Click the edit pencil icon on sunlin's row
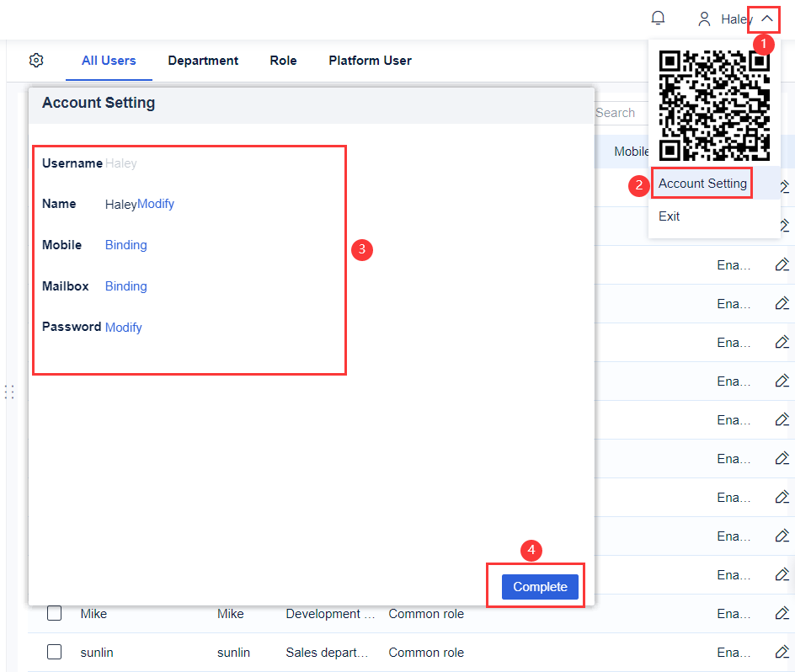This screenshot has height=672, width=795. [x=782, y=652]
